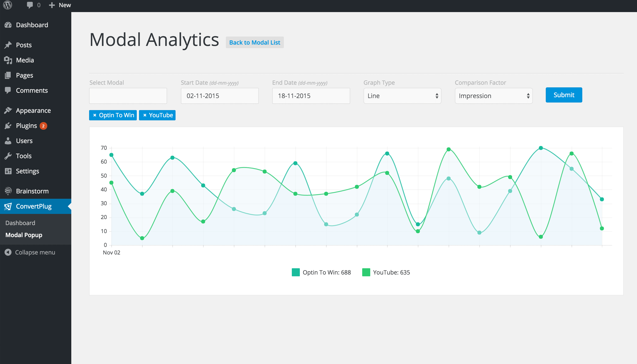Click the Plugins plug icon
Viewport: 637px width, 364px height.
pyautogui.click(x=8, y=126)
